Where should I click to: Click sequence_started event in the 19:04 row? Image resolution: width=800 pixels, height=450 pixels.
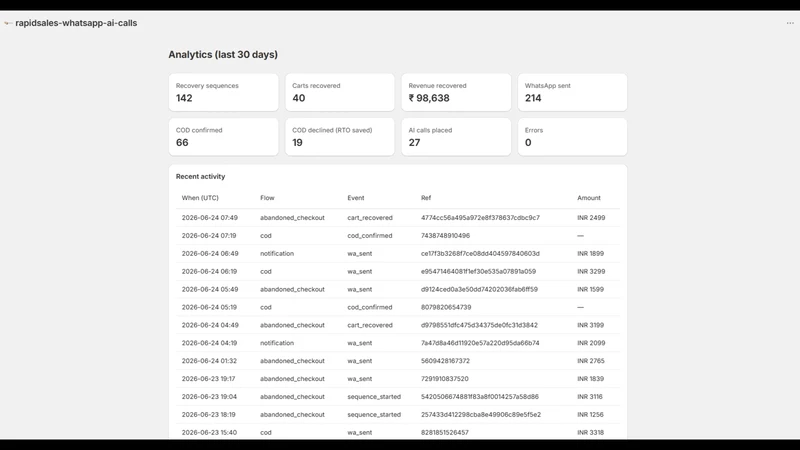tap(374, 396)
